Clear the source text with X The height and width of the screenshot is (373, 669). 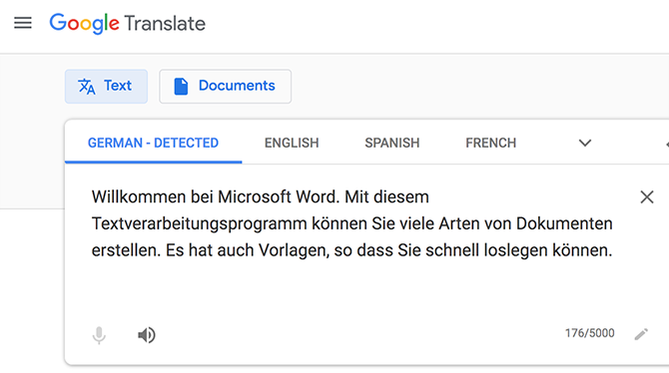click(647, 197)
